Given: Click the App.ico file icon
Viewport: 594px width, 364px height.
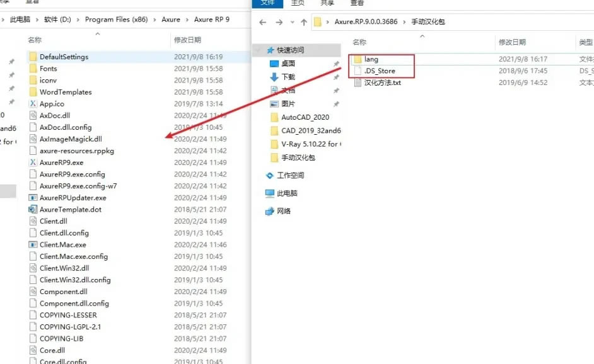Looking at the screenshot, I should tap(33, 104).
